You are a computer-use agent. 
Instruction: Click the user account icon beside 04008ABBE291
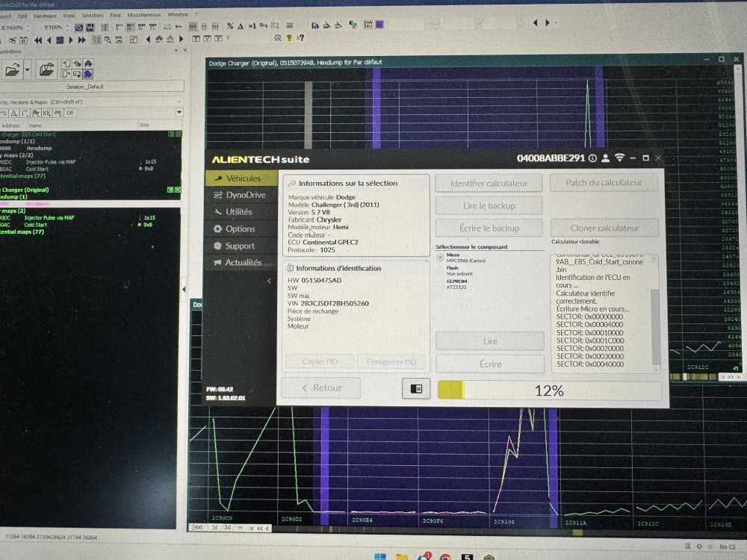[x=605, y=158]
